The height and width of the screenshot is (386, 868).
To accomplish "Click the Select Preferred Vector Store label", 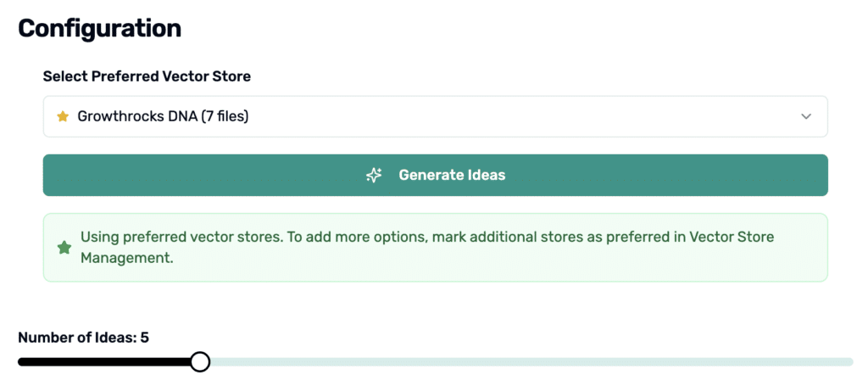I will pyautogui.click(x=147, y=76).
